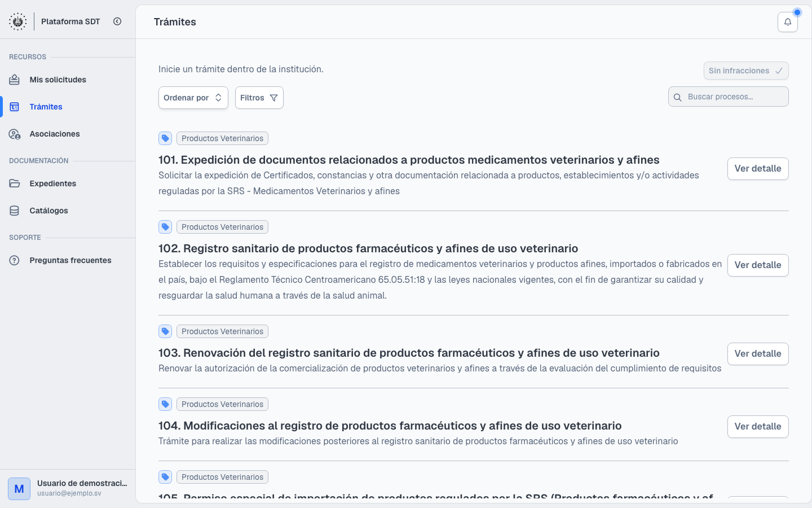Click the Asociaciones user icon
812x508 pixels.
[x=15, y=134]
